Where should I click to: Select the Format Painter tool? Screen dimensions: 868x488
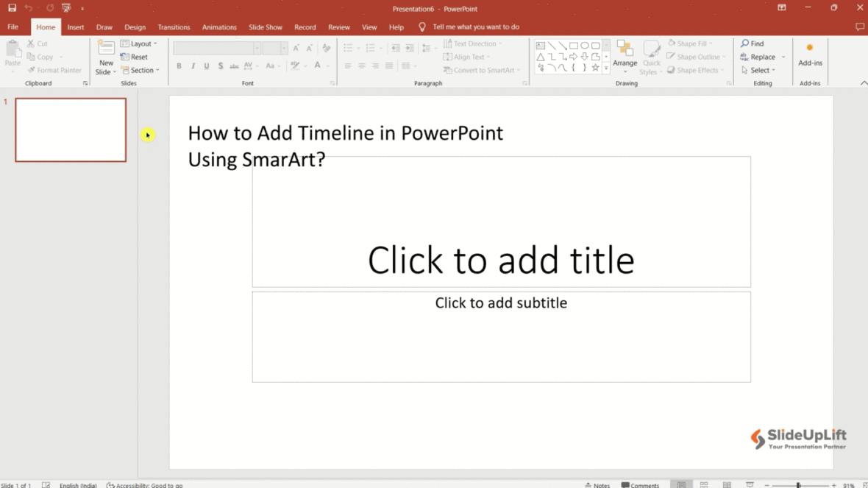pyautogui.click(x=54, y=70)
